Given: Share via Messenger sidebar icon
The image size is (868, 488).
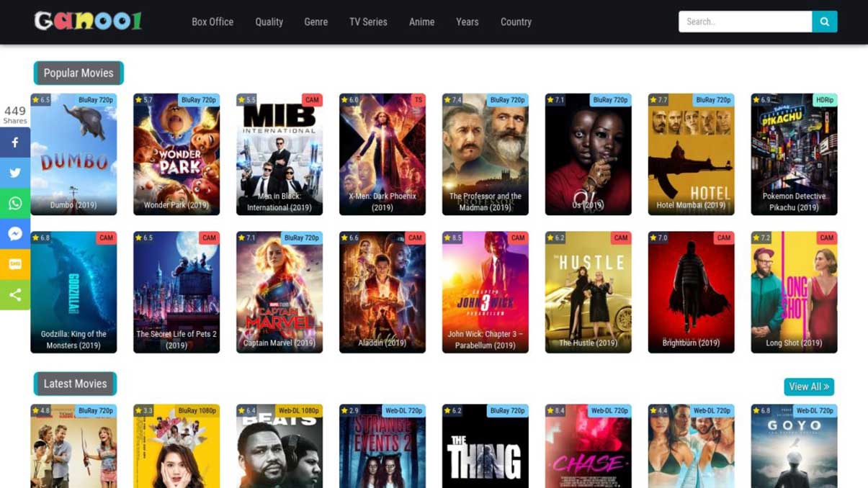Looking at the screenshot, I should 15,234.
